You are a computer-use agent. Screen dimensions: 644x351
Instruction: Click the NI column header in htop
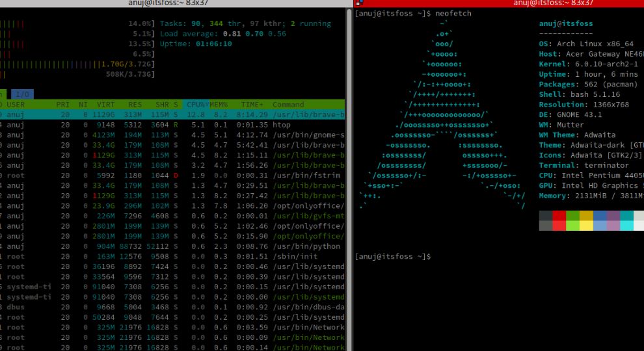pos(83,105)
